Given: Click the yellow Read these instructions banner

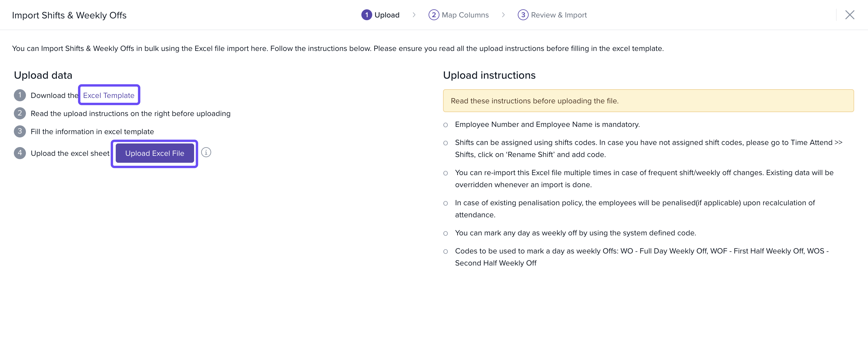Looking at the screenshot, I should (x=648, y=101).
